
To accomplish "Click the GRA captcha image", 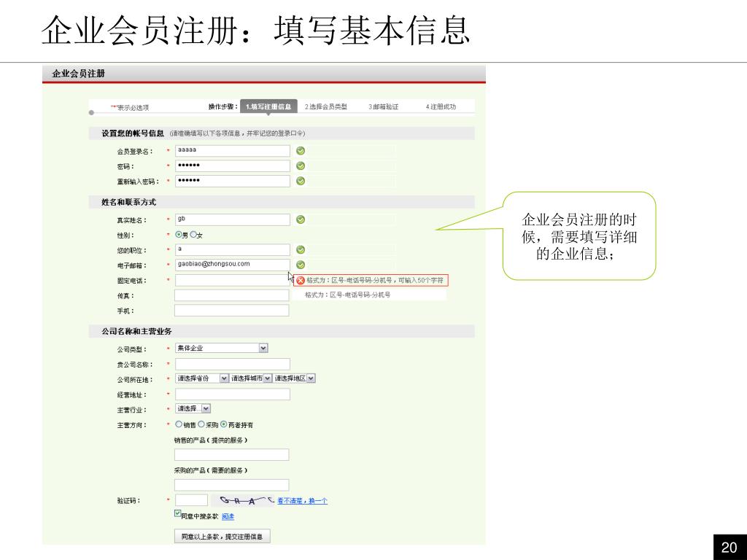I will pos(243,500).
